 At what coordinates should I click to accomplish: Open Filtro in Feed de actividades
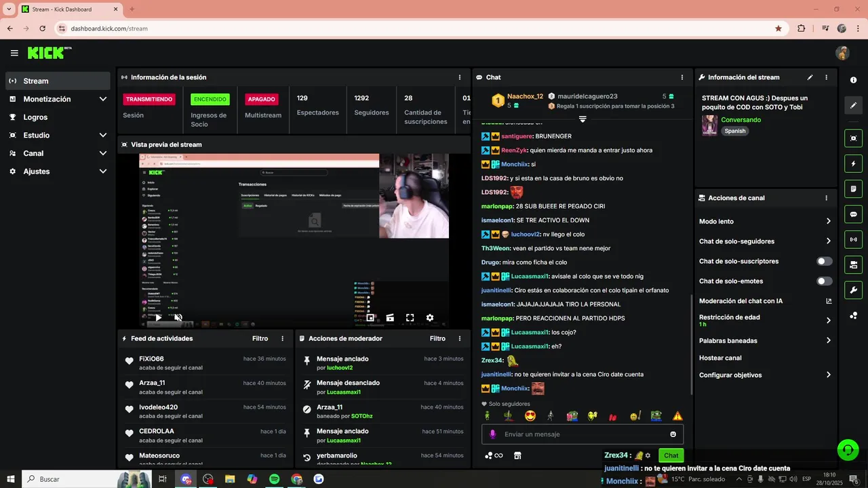(260, 338)
